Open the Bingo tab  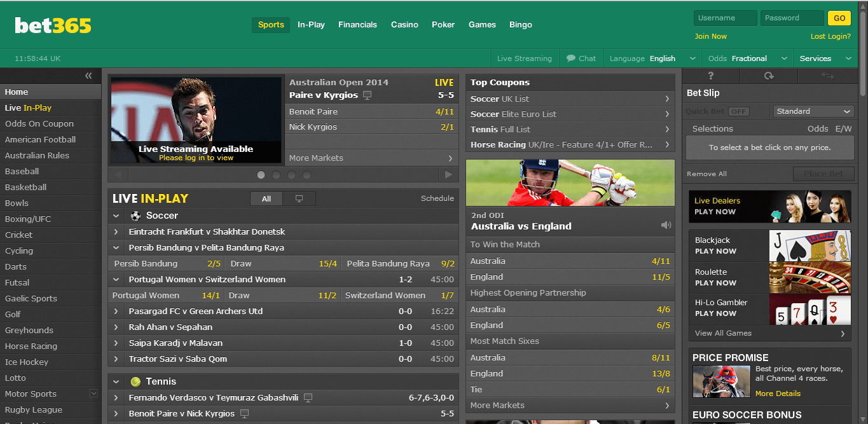521,25
